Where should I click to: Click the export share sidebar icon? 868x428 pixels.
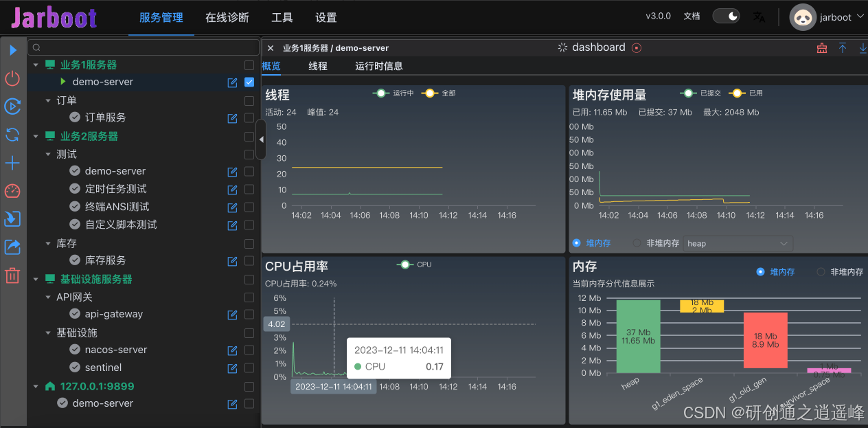pyautogui.click(x=12, y=247)
